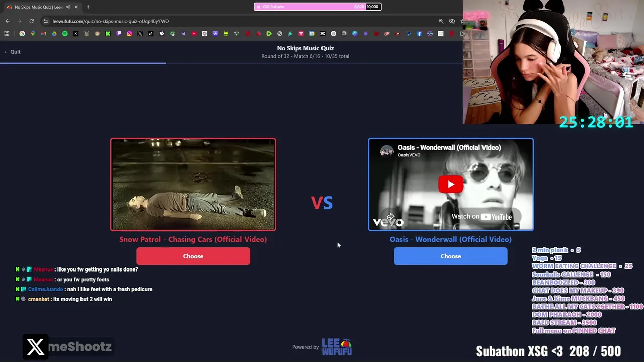Click the No Skips Music Quiz heading

coord(305,48)
